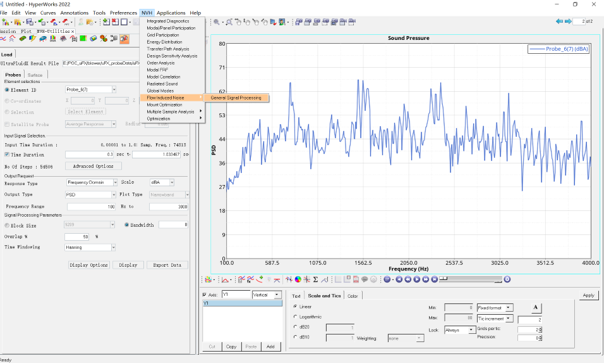Screen dimensions: 604x363
Task: Click the green square NVH utility icon
Action: pyautogui.click(x=83, y=39)
